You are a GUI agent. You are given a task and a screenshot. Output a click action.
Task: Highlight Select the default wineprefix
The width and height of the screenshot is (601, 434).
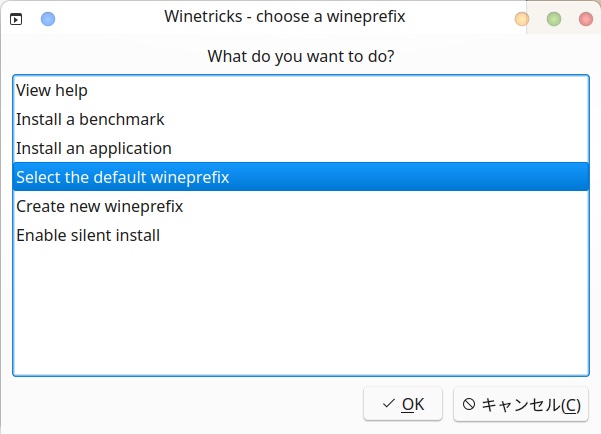(x=123, y=177)
